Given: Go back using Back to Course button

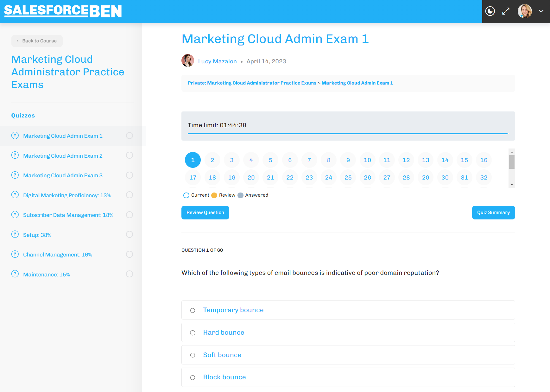Looking at the screenshot, I should 37,41.
